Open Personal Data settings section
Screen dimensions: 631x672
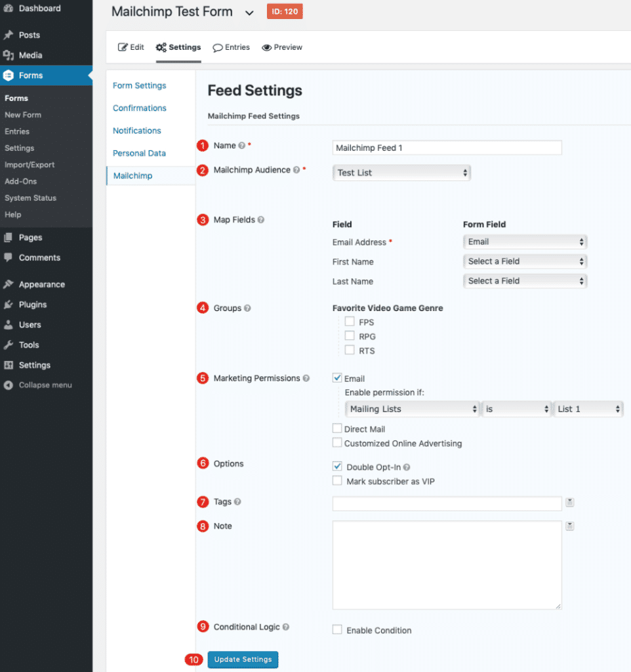(x=139, y=154)
